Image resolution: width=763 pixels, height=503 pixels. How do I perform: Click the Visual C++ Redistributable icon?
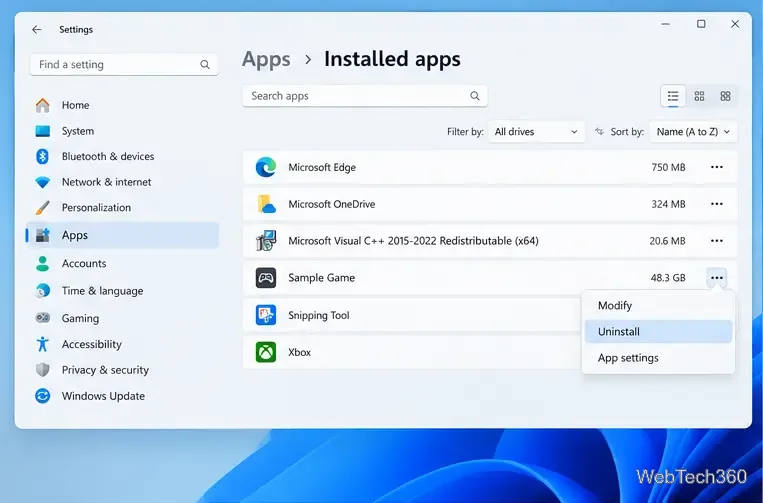[x=266, y=241]
